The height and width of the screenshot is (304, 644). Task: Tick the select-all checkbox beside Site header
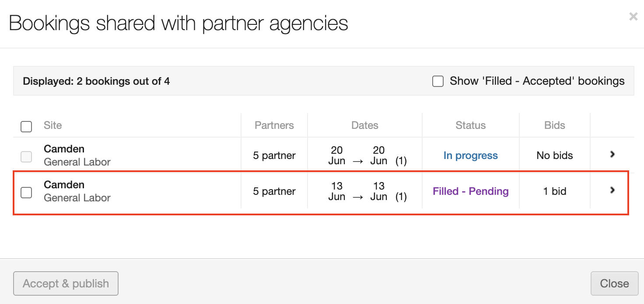point(26,127)
